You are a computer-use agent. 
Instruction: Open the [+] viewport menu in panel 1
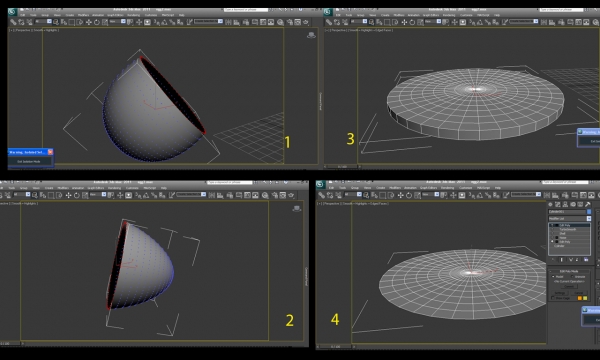tap(11, 30)
